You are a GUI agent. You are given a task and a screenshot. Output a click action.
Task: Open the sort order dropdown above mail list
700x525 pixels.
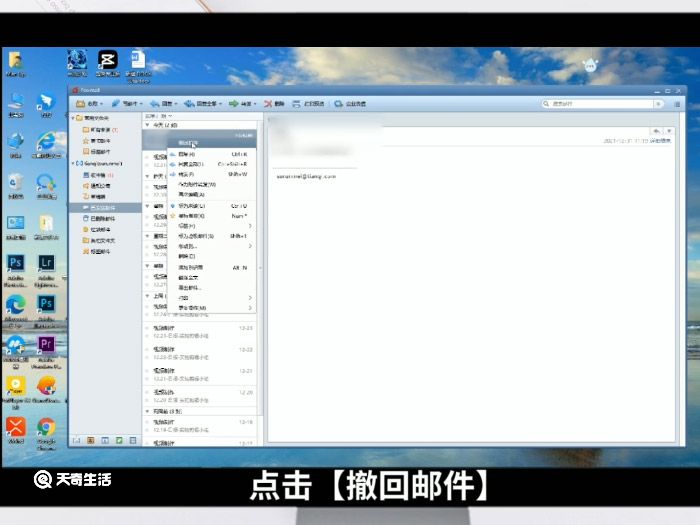[159, 116]
